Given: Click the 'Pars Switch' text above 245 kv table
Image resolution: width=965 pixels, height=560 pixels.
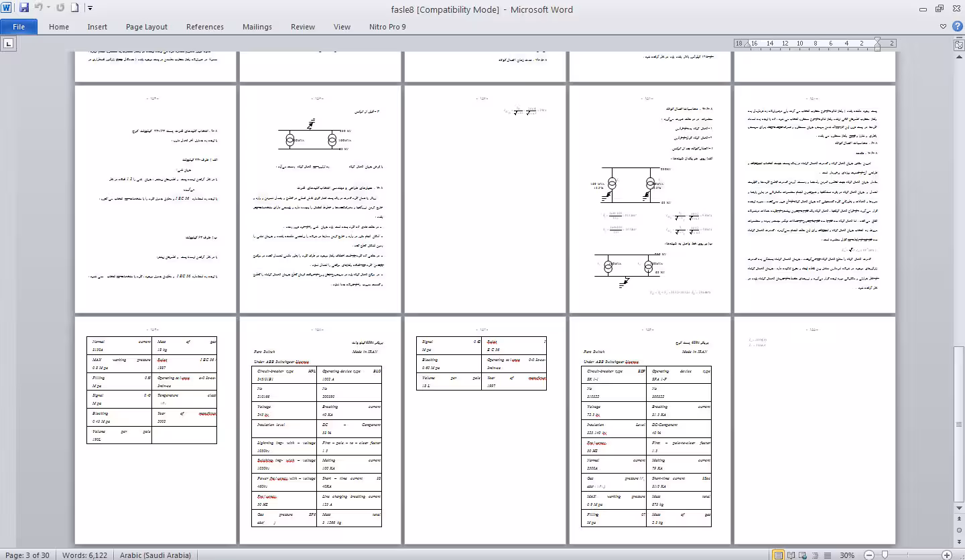Looking at the screenshot, I should point(264,352).
